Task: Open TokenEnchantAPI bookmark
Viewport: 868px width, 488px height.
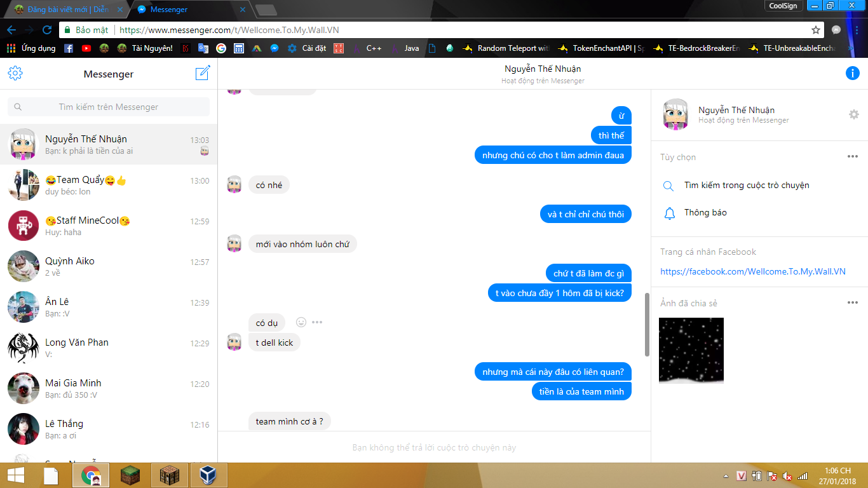Action: click(x=601, y=48)
